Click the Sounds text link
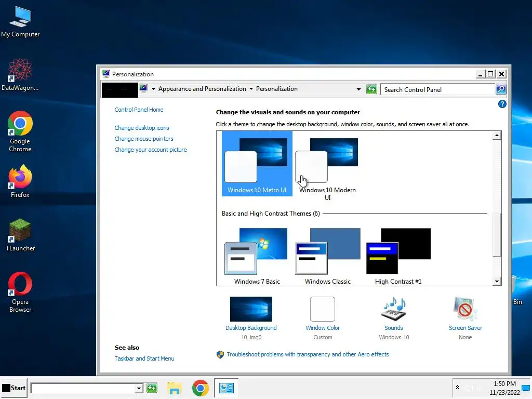The image size is (532, 399). [394, 328]
